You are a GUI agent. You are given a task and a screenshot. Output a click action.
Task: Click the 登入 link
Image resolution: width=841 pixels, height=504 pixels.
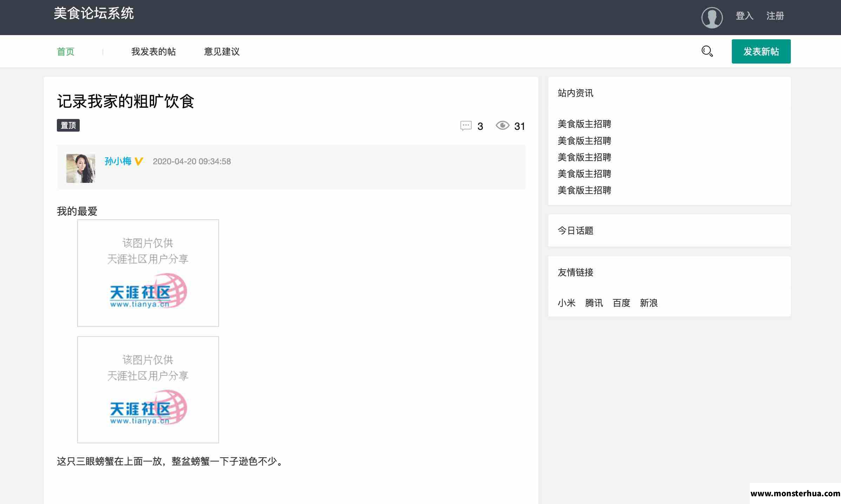744,16
